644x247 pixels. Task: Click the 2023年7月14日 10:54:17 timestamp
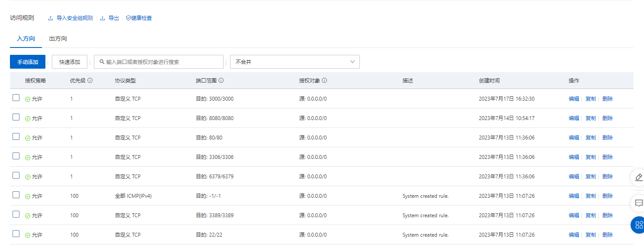506,118
